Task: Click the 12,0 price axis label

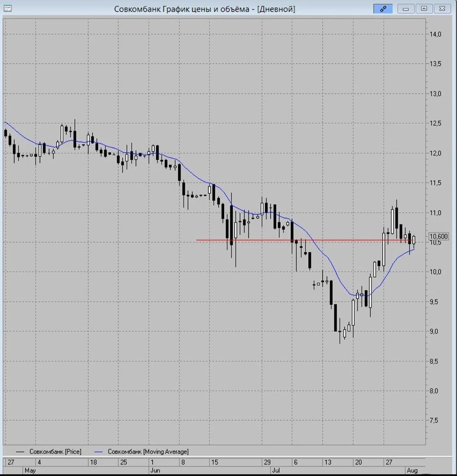Action: tap(435, 153)
